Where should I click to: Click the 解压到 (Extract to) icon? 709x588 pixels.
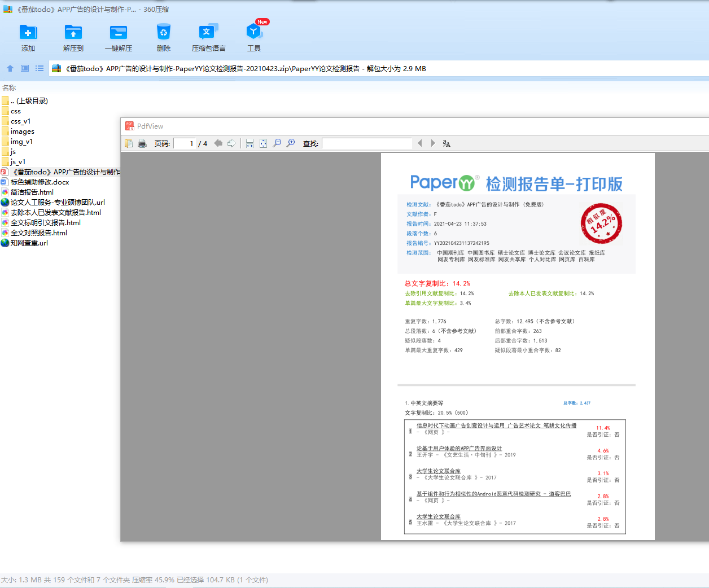click(x=73, y=33)
